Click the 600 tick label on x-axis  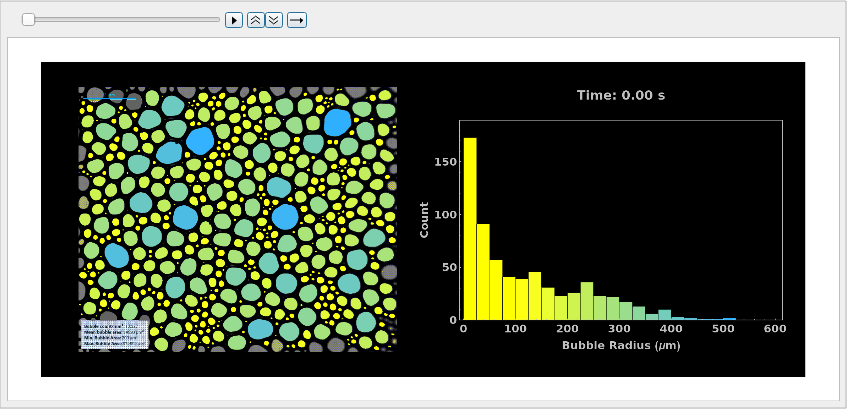point(776,328)
